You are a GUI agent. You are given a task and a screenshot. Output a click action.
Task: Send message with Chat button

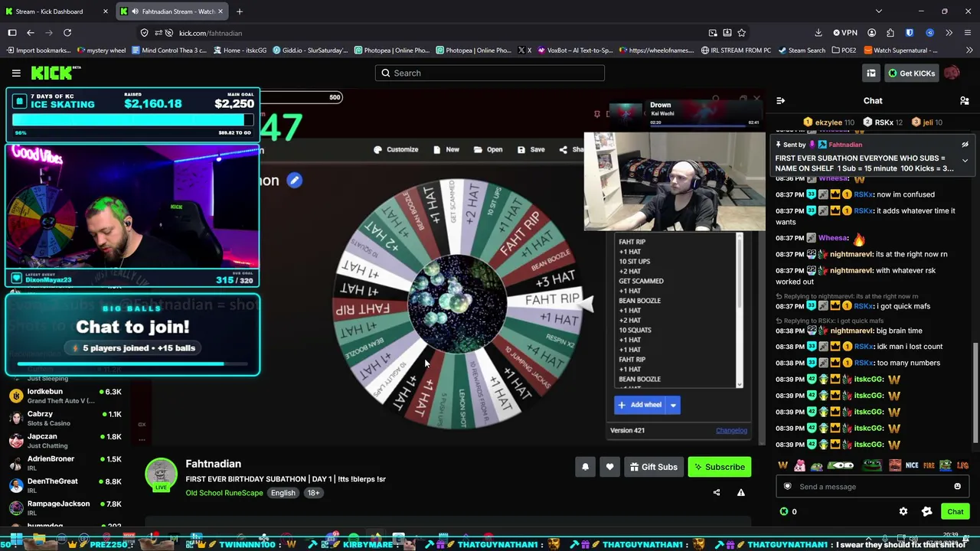pyautogui.click(x=955, y=511)
